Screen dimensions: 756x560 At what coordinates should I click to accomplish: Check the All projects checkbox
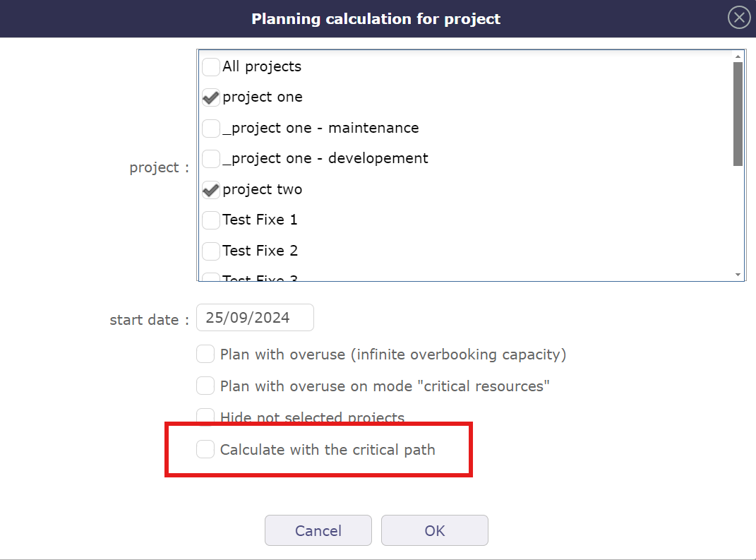[210, 67]
